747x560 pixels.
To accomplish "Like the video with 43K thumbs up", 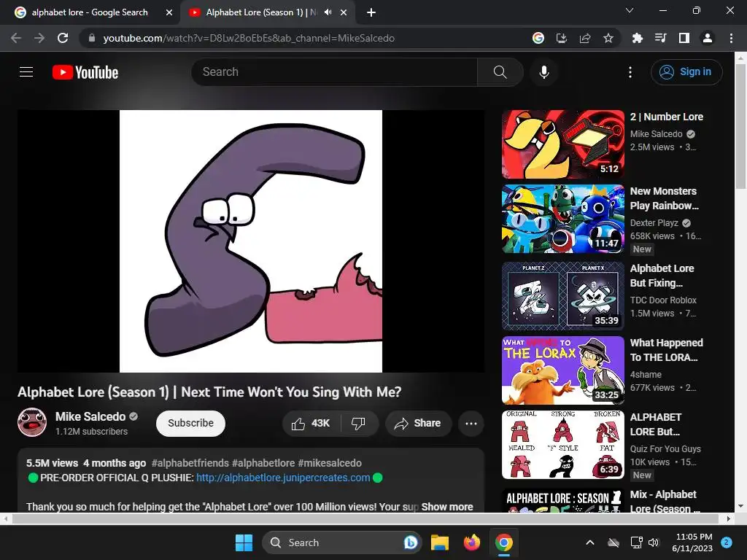I will tap(311, 424).
